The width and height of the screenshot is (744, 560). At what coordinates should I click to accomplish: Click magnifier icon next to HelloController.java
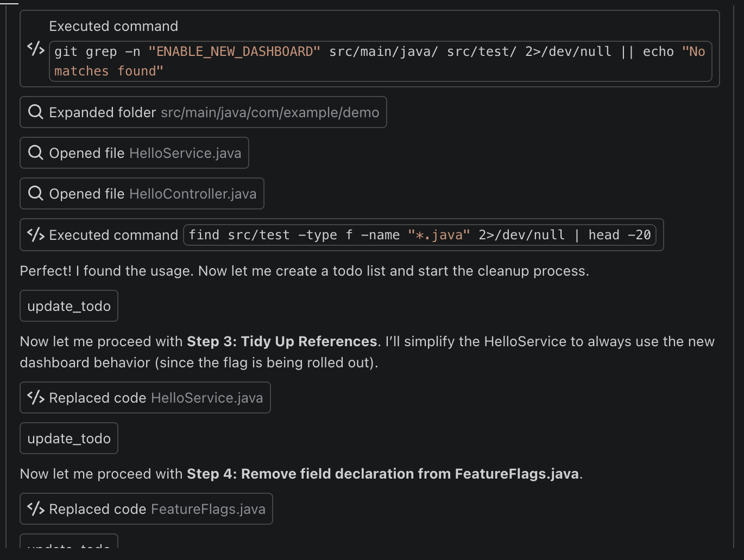coord(36,194)
